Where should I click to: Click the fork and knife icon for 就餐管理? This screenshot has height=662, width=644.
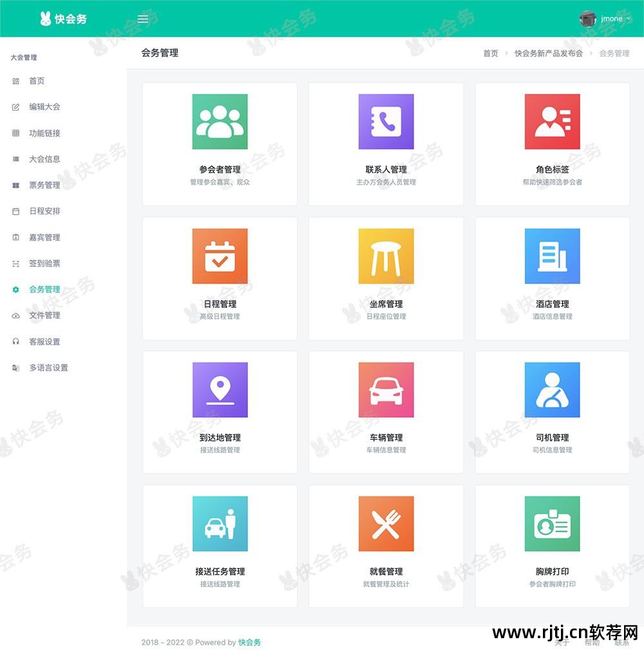(386, 523)
